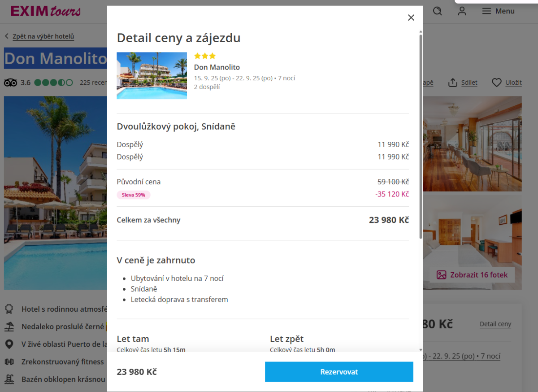
Task: Close the price detail dialog with X
Action: pos(411,17)
